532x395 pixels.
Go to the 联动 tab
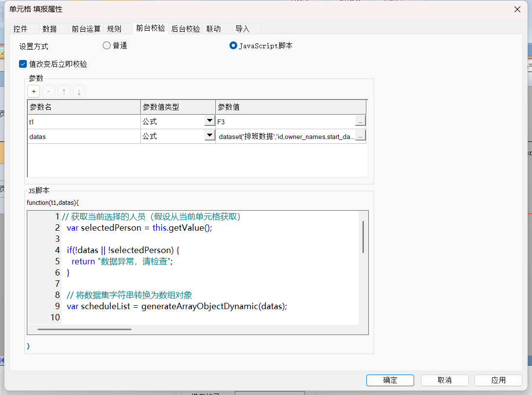(x=213, y=29)
